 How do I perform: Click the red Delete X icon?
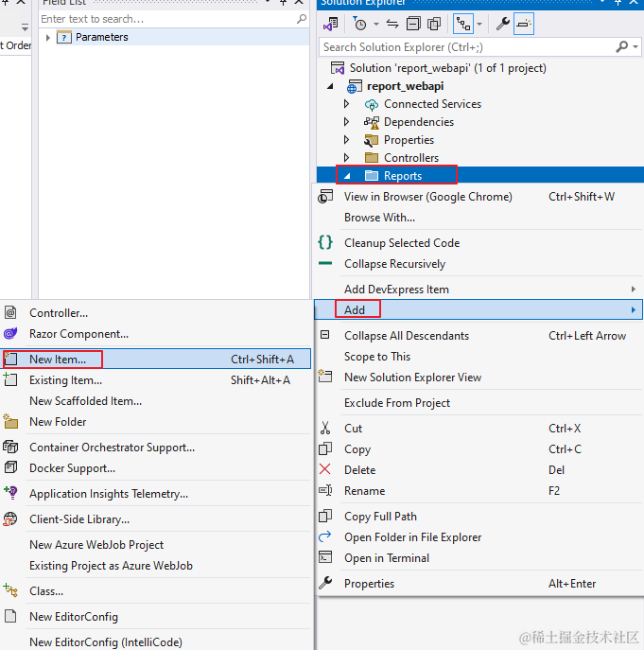click(x=325, y=469)
